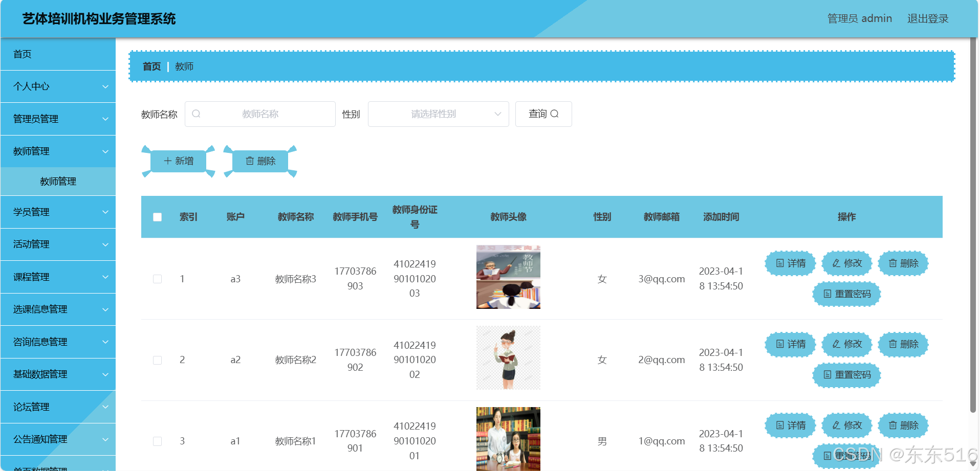
Task: Go to 首页 in the sidebar
Action: click(58, 54)
